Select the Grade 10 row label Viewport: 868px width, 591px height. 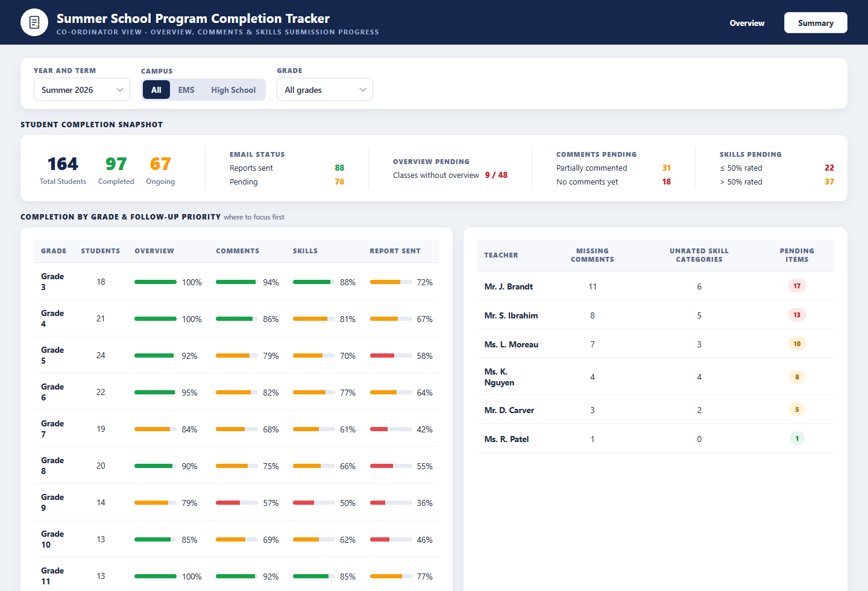click(x=52, y=539)
